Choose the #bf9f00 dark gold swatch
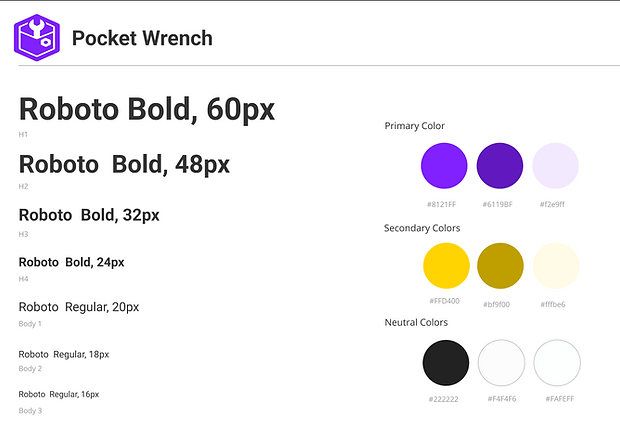The width and height of the screenshot is (620, 440). (501, 266)
